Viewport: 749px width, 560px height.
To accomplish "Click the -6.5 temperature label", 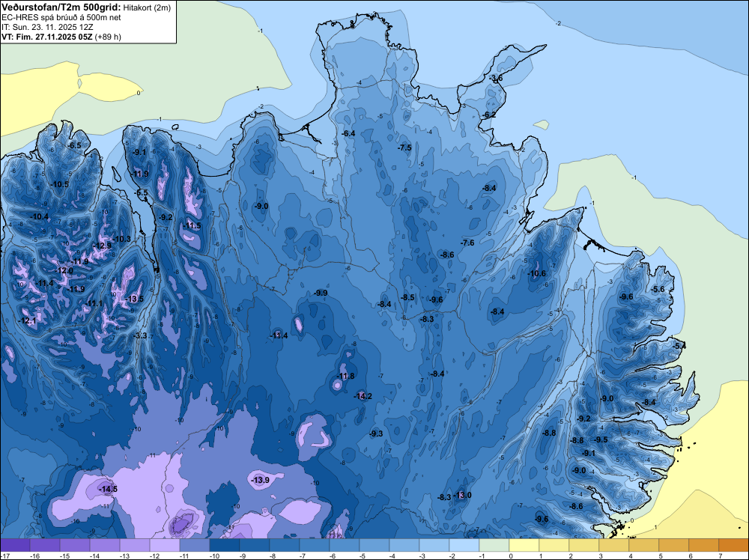I will click(74, 145).
